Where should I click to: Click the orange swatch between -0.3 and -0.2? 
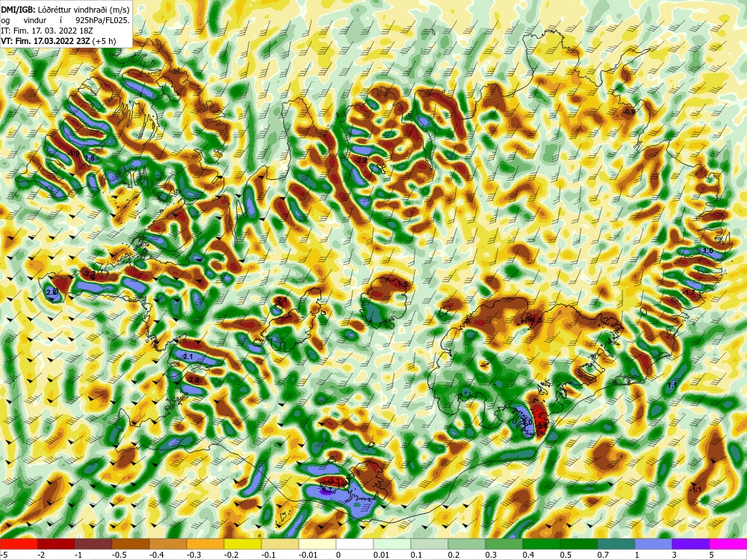pos(205,544)
